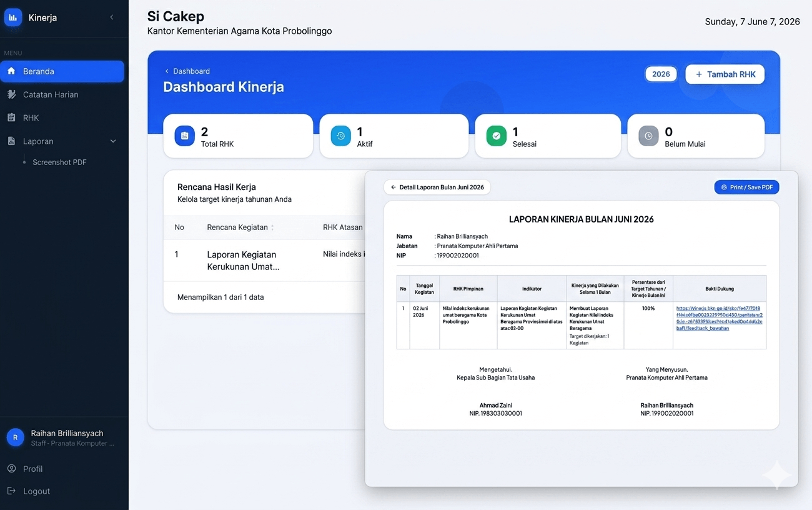This screenshot has height=510, width=812.
Task: Click the Ahmad Zaini signature name
Action: pos(495,405)
